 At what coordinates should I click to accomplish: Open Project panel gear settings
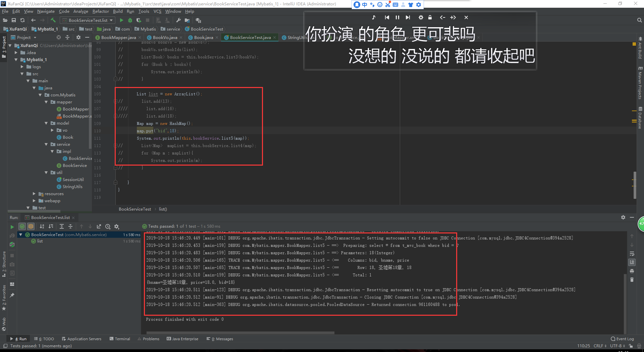coord(78,37)
